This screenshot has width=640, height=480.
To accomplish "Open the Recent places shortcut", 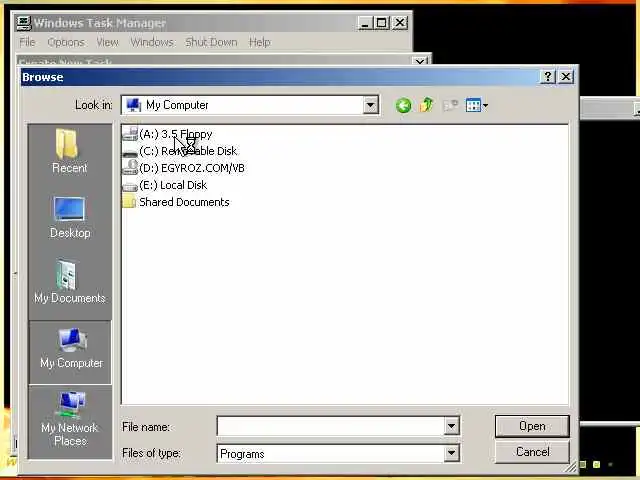I will point(69,151).
